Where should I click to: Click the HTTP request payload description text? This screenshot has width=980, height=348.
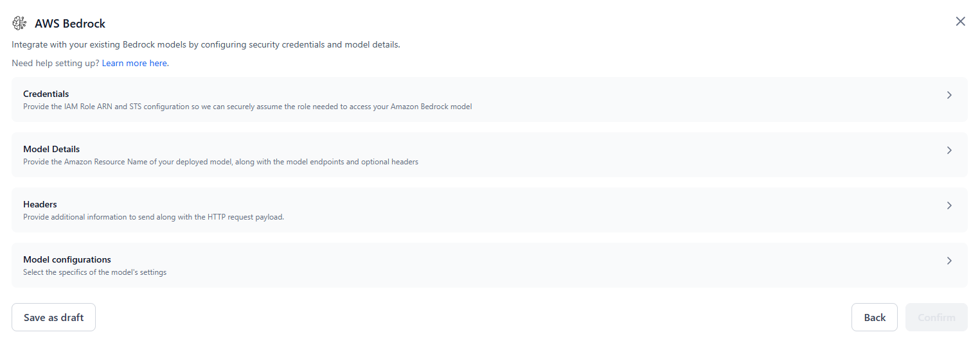[x=154, y=217]
